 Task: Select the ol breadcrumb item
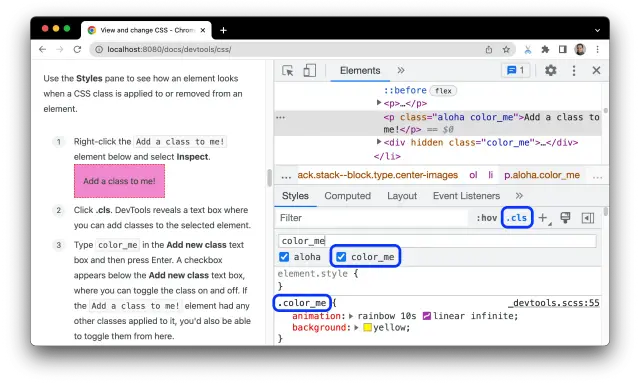coord(473,175)
